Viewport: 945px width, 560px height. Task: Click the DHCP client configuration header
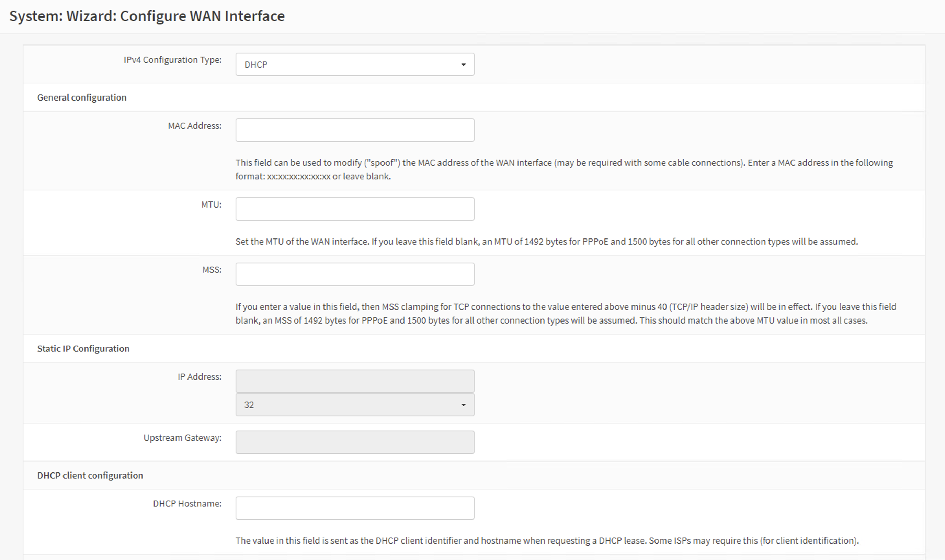[x=90, y=476]
